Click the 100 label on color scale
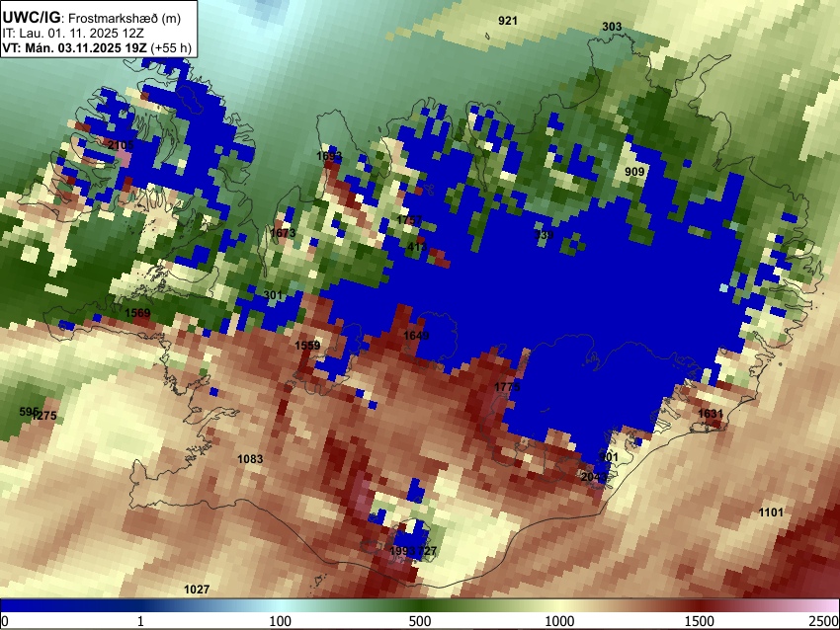Screen dimensions: 840x630 280,621
